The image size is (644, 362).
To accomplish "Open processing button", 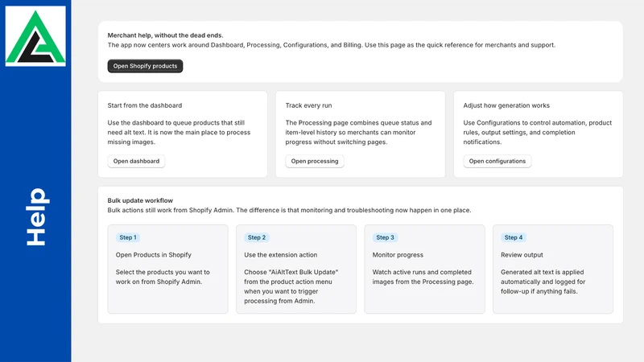I will click(315, 162).
